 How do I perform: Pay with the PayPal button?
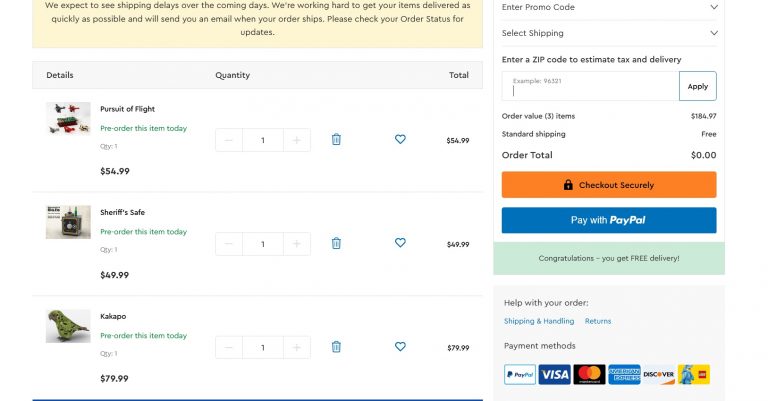click(x=609, y=220)
